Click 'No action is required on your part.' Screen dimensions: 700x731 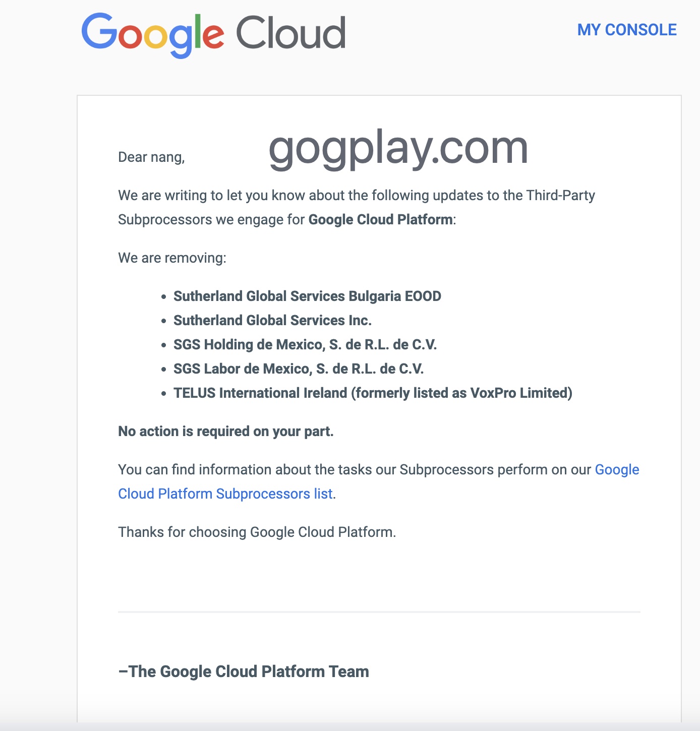tap(226, 432)
